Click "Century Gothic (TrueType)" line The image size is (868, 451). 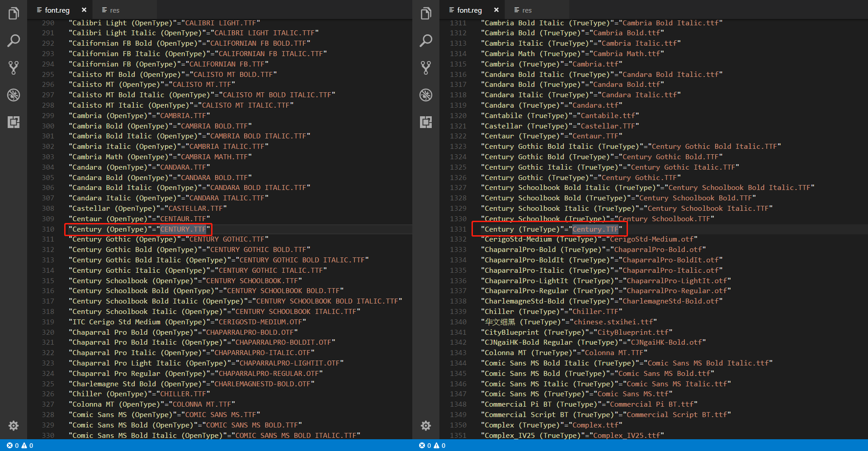click(580, 178)
